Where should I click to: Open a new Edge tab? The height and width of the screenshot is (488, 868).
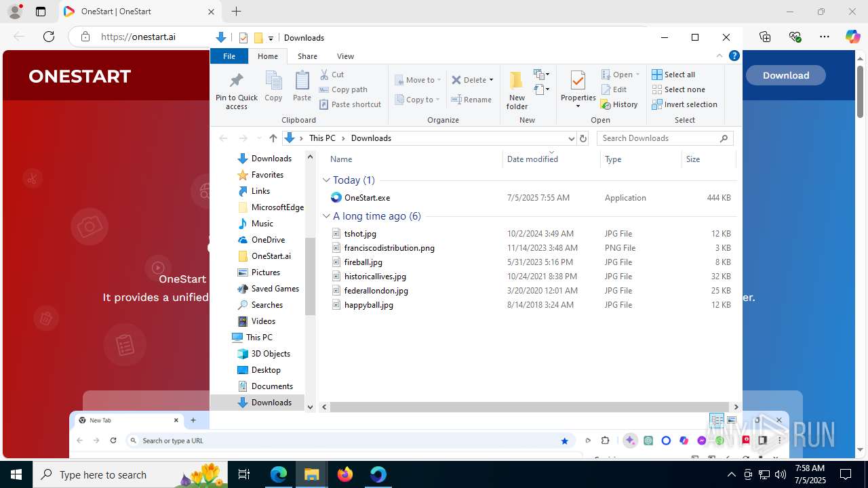tap(236, 12)
